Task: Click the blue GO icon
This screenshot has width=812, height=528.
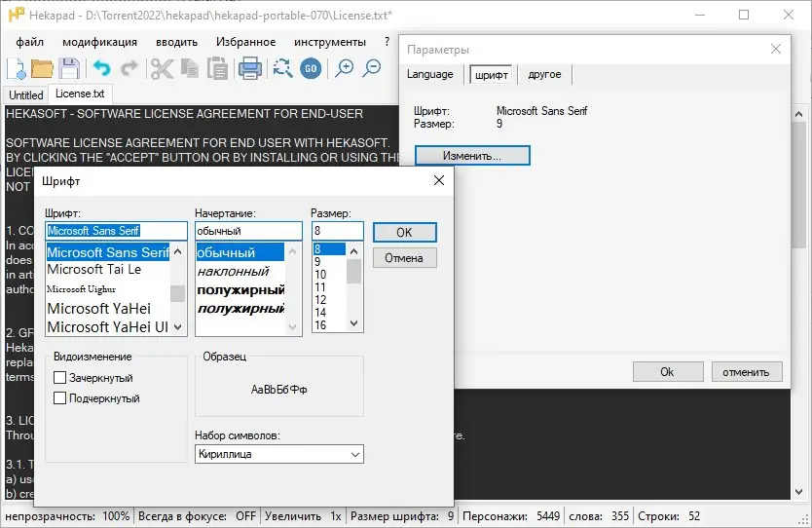Action: pyautogui.click(x=311, y=68)
